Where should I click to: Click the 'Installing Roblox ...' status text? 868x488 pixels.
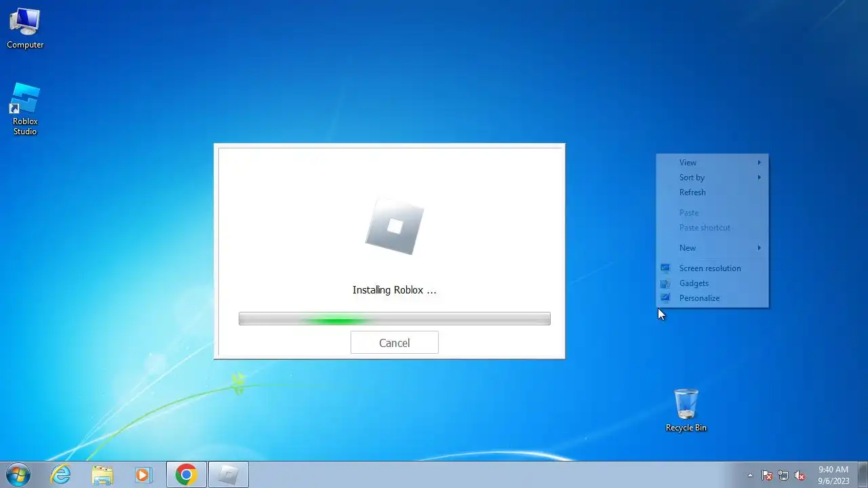tap(394, 290)
